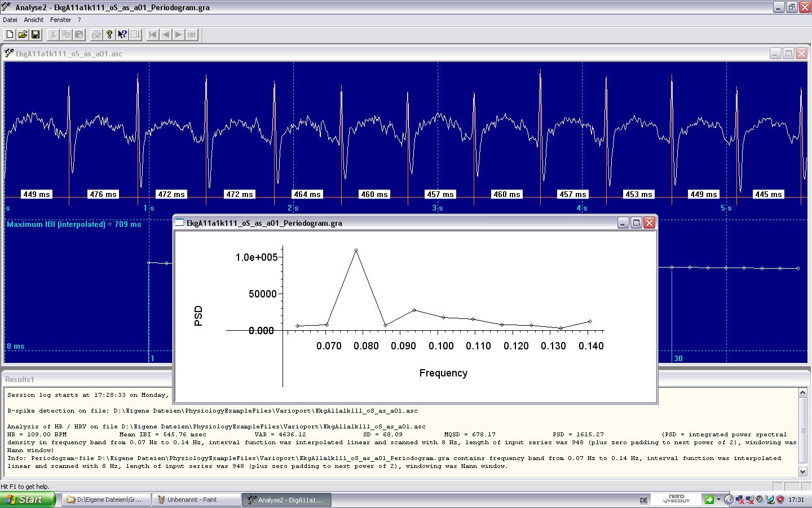Create a new document
Viewport: 812px width, 508px height.
coord(9,34)
